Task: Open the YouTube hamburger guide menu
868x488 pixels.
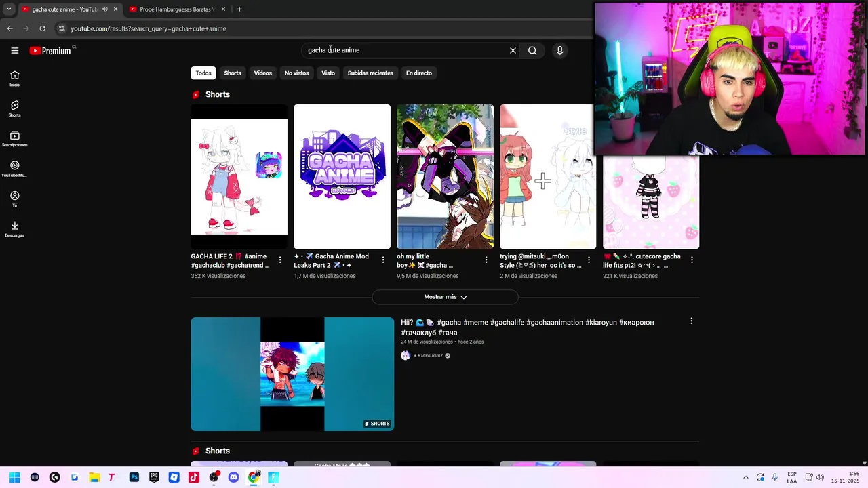Action: [x=14, y=50]
